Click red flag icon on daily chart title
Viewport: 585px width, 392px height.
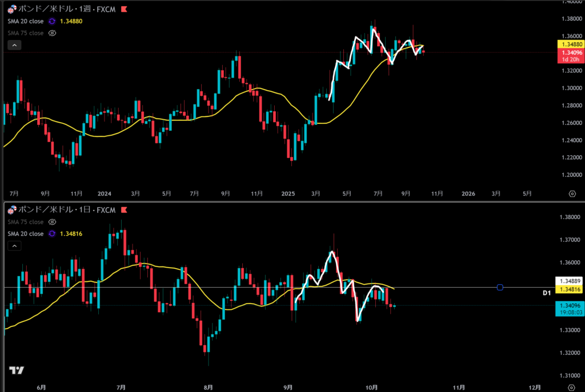(x=125, y=211)
